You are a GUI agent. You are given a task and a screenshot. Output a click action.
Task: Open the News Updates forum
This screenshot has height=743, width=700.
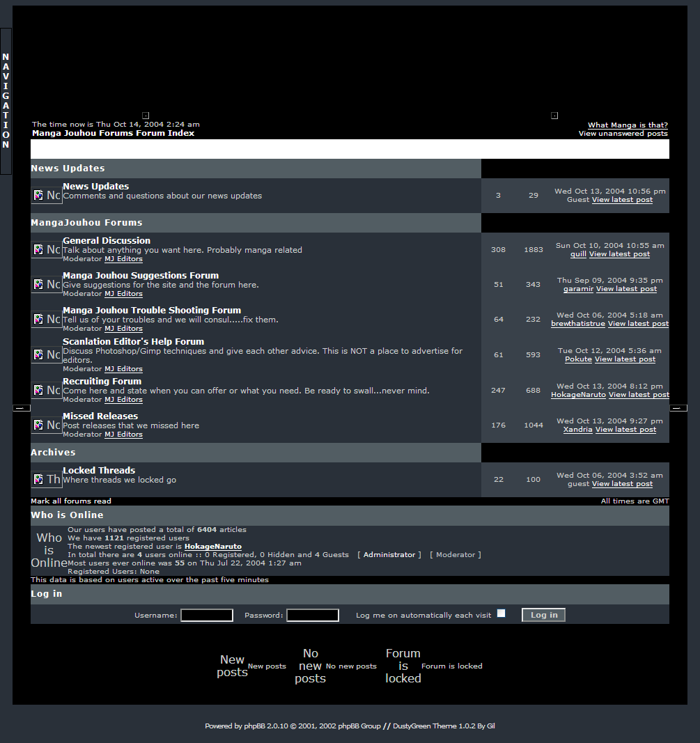[x=95, y=186]
